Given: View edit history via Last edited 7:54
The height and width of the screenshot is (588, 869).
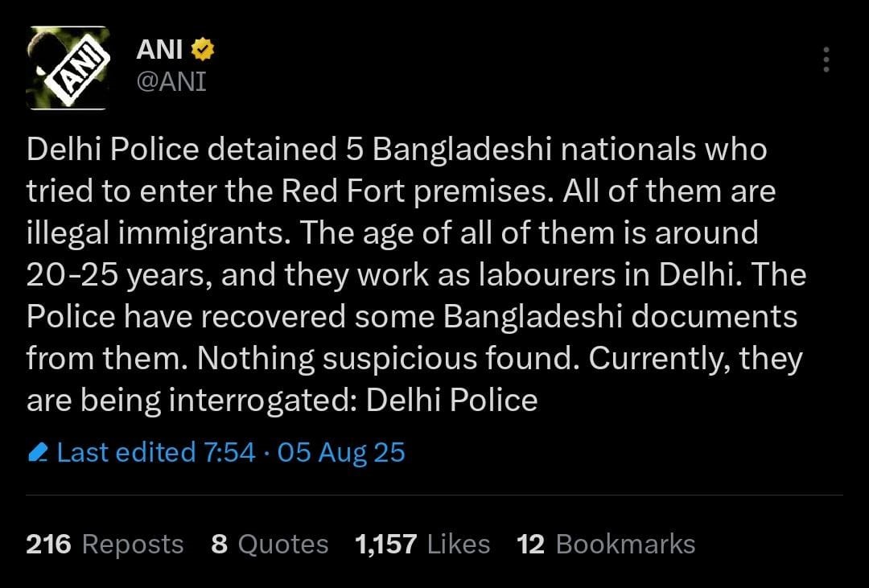Looking at the screenshot, I should pos(156,452).
